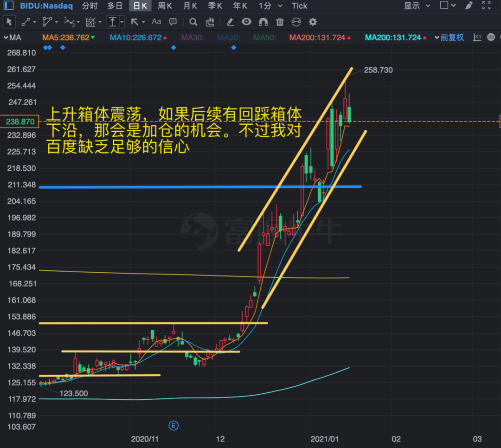
Task: Expand the measure tool options arrow
Action: coord(122,22)
